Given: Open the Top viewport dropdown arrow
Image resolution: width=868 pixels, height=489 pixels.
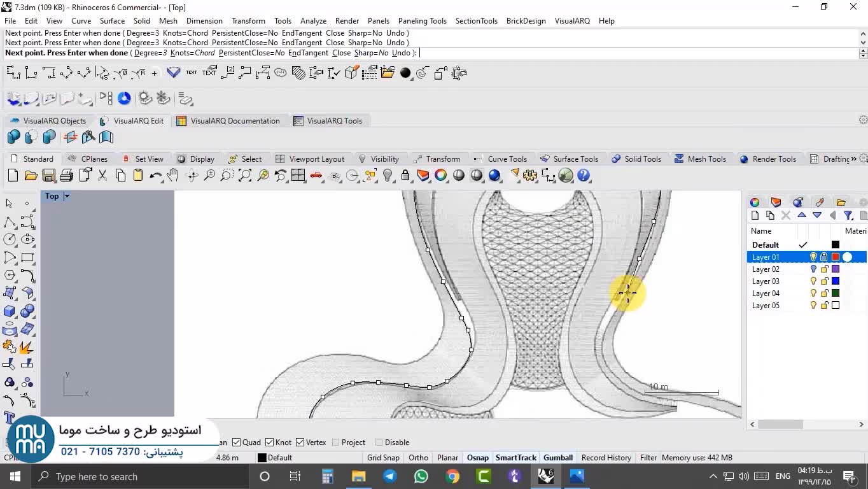Looking at the screenshot, I should coord(67,196).
